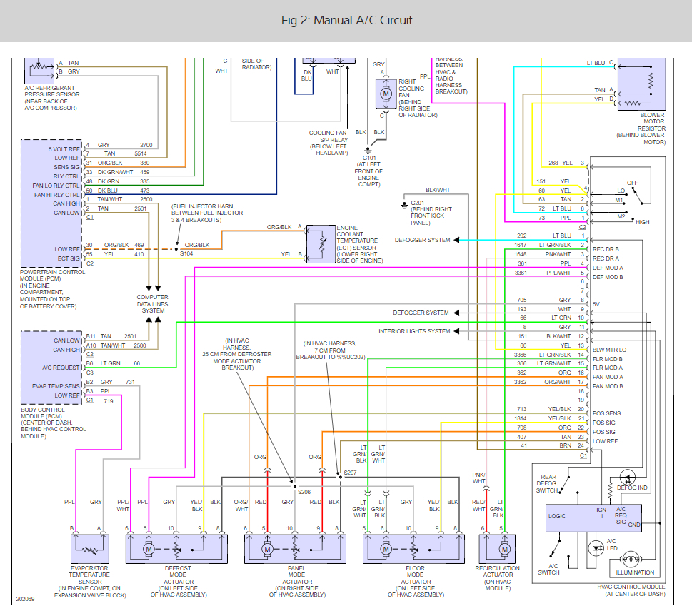Click the EVAPORATOR TEMPERATURE SENSOR label

click(x=89, y=582)
